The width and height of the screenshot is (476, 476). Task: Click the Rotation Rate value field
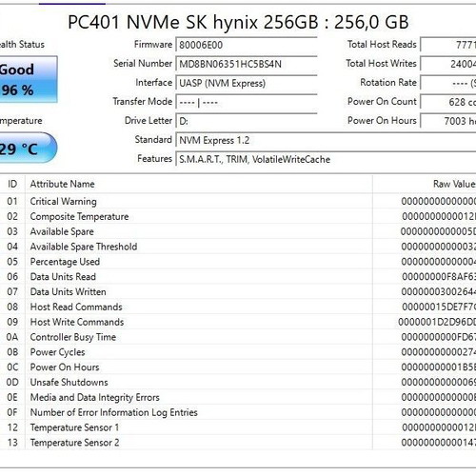448,83
